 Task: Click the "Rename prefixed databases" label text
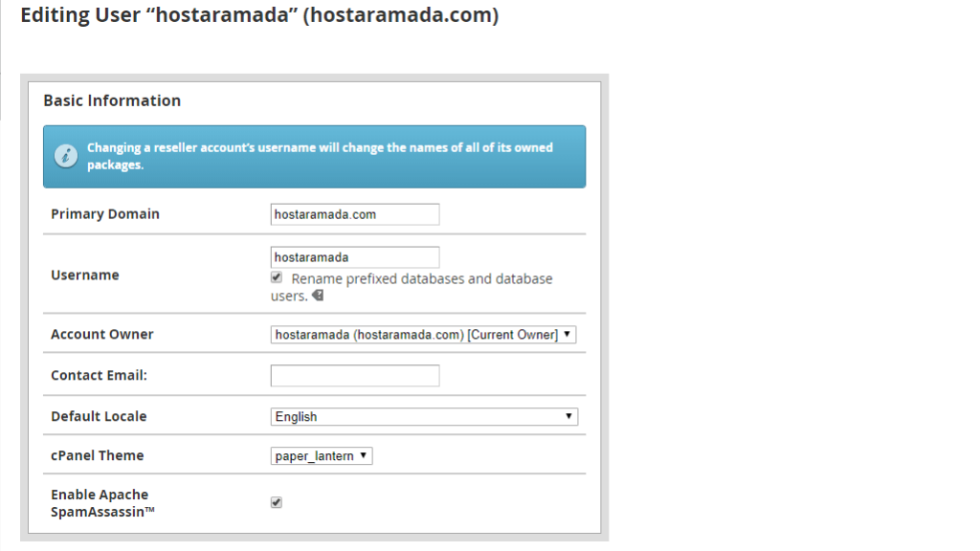(422, 279)
